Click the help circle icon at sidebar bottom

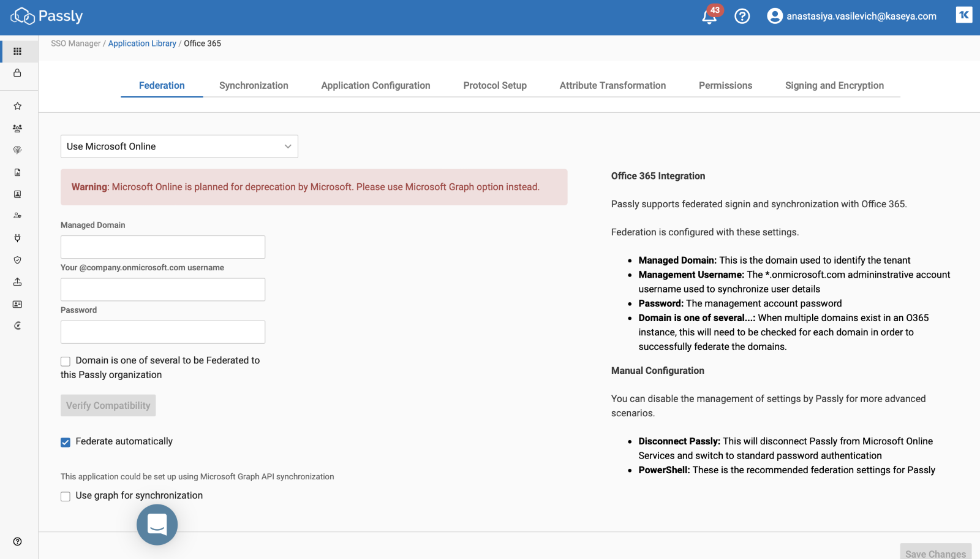pyautogui.click(x=18, y=541)
